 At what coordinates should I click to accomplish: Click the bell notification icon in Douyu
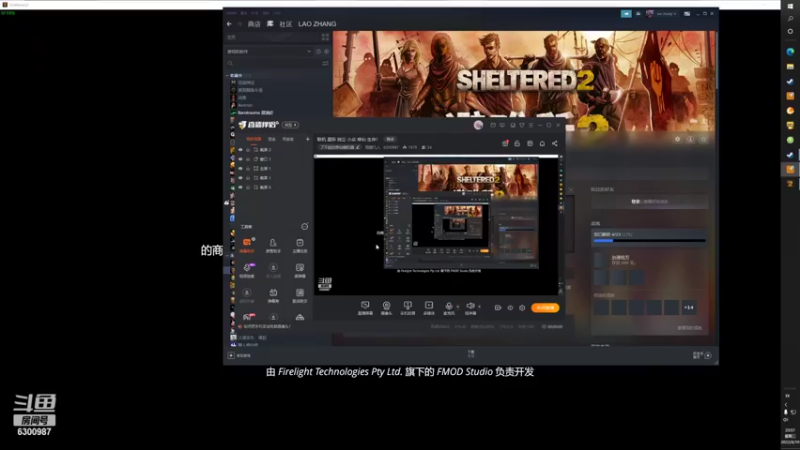[x=542, y=144]
